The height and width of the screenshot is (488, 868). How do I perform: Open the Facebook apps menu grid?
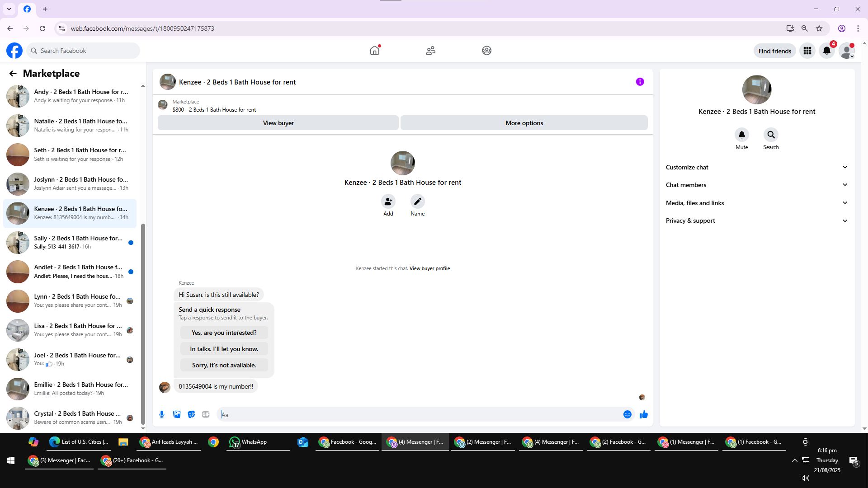(807, 51)
